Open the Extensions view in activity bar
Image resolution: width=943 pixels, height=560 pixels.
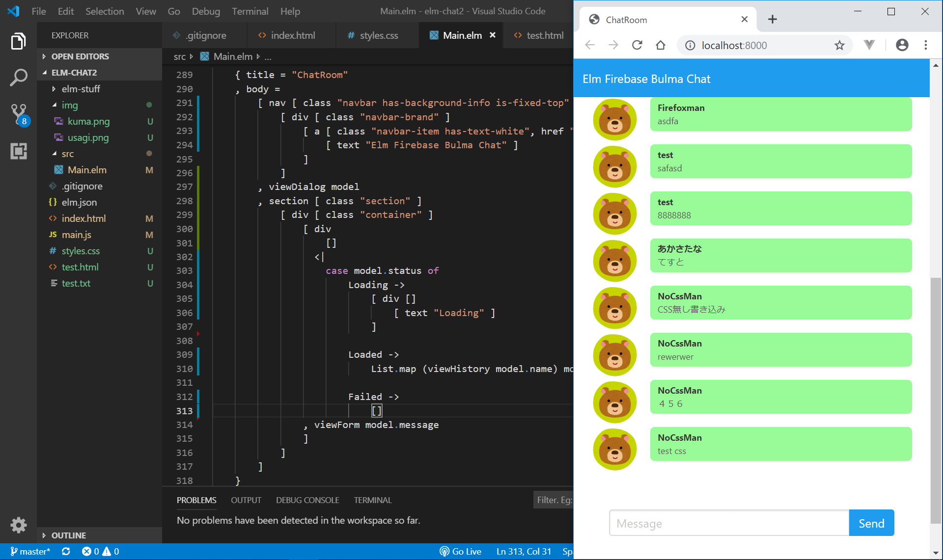coord(18,151)
